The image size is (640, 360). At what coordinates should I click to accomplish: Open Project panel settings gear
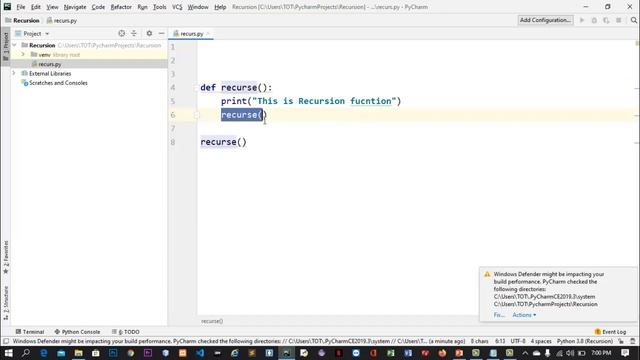click(149, 33)
